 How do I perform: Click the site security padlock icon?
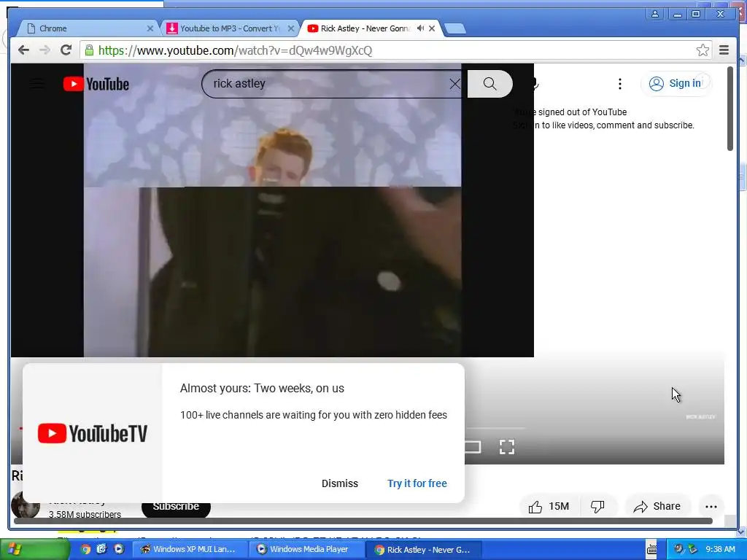[x=89, y=50]
